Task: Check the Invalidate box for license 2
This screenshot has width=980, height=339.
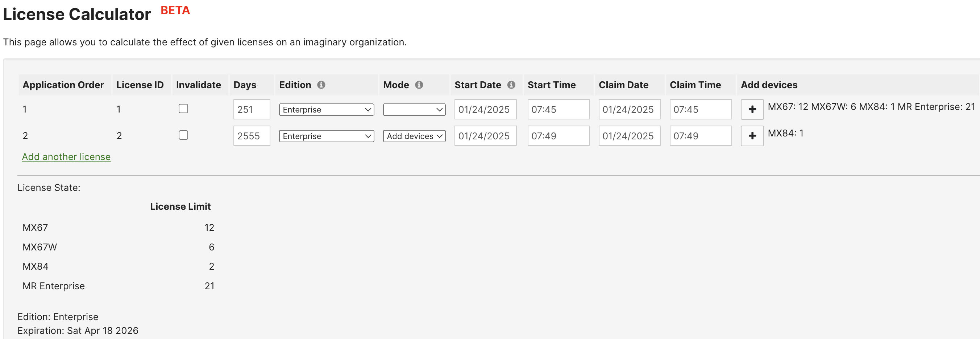Action: click(183, 135)
